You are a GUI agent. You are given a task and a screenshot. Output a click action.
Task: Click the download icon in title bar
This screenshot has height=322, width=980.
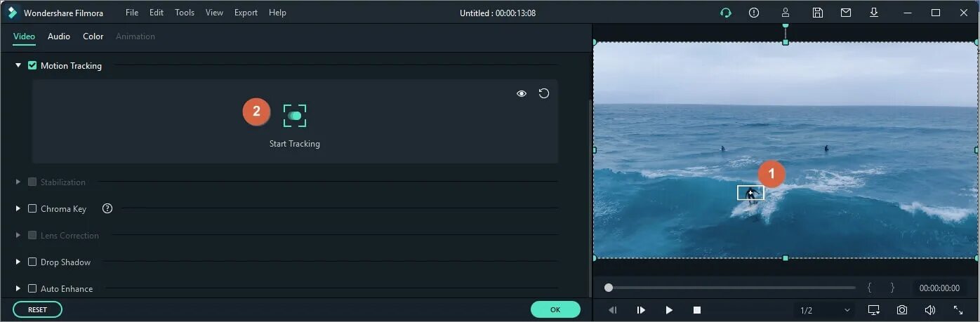(874, 13)
